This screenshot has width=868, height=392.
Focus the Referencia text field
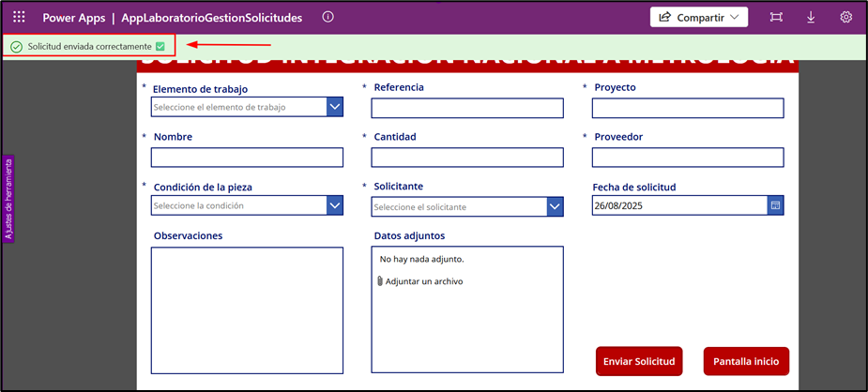pyautogui.click(x=467, y=108)
